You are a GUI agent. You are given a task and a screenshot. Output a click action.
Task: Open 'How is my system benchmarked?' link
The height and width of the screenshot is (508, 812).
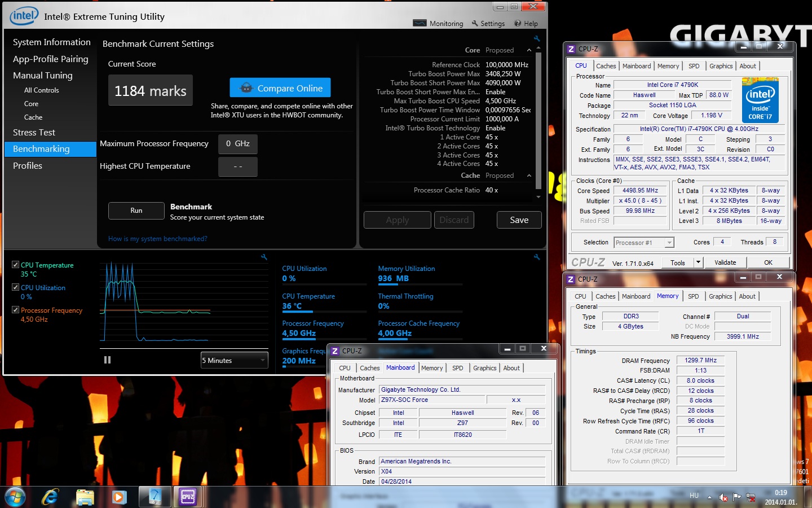click(x=158, y=239)
